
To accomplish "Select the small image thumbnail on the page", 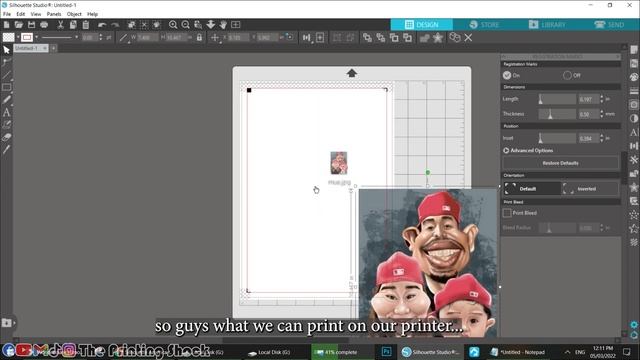I will [x=339, y=163].
